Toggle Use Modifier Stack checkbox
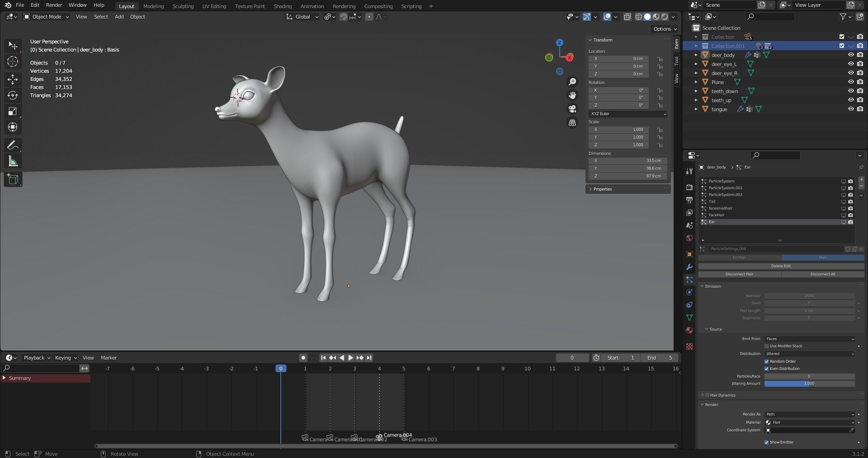Screen dimensions: 868x458 (x=767, y=346)
